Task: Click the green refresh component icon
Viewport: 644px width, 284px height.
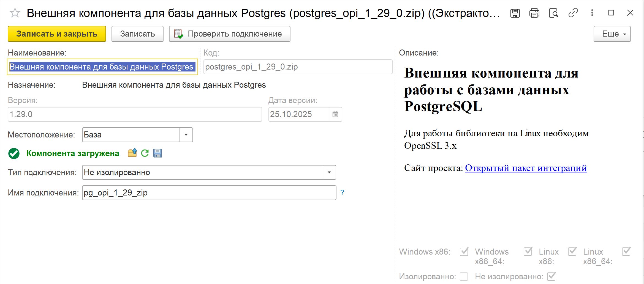Action: 145,153
